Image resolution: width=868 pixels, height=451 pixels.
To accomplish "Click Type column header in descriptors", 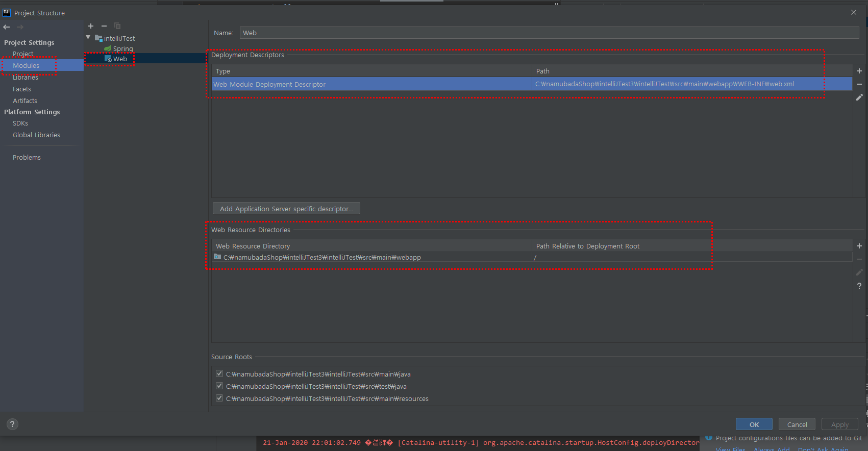I will [372, 71].
